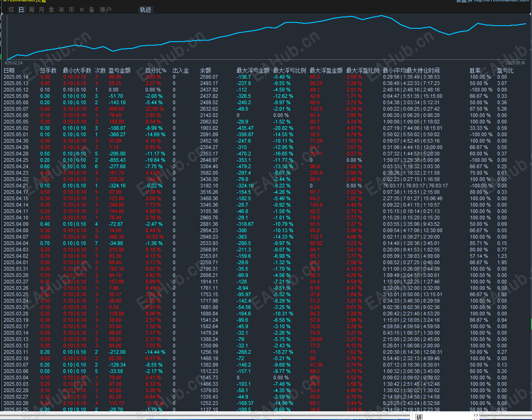532x420 pixels.
Task: Click the -212.00 loss amount cell
Action: [117, 352]
